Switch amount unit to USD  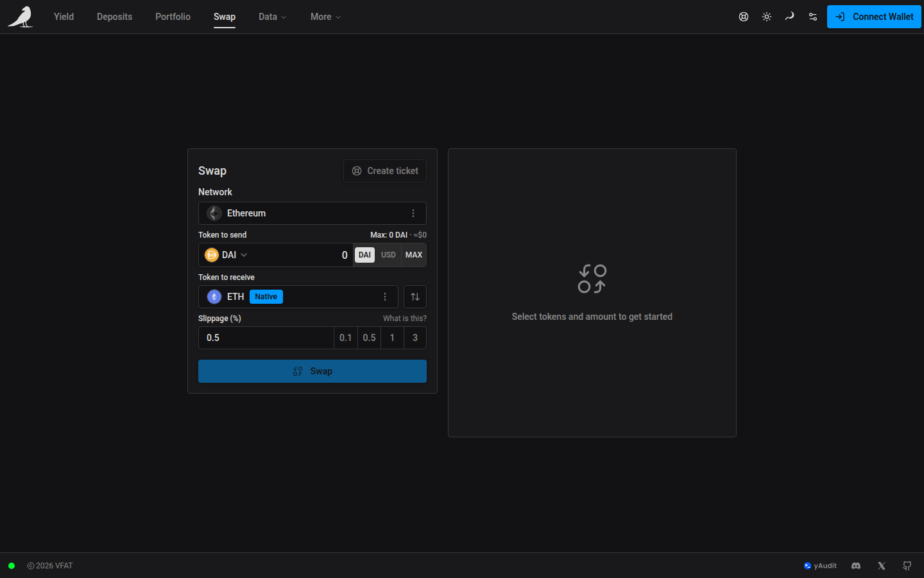[388, 255]
